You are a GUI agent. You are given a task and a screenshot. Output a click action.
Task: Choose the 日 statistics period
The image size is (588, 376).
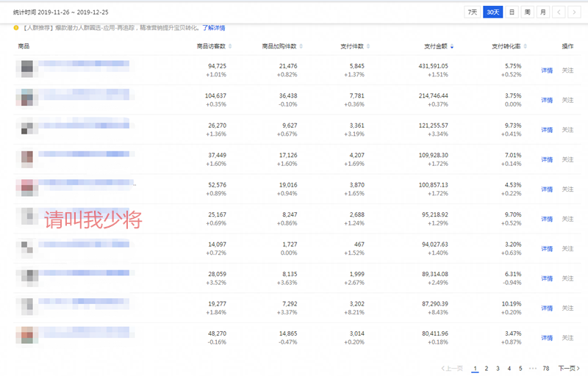512,12
